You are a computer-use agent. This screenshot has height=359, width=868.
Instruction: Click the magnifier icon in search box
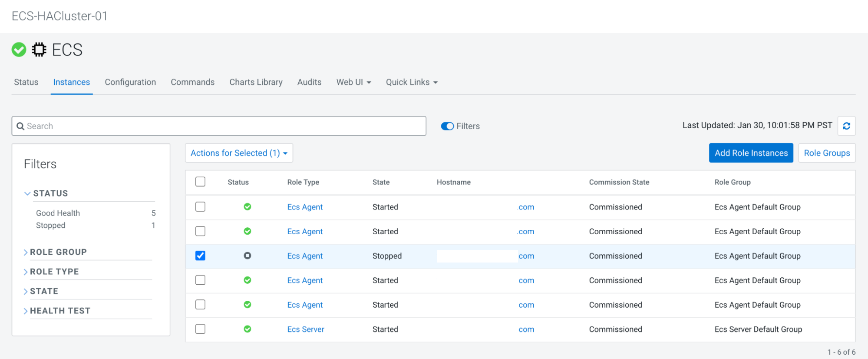point(20,126)
